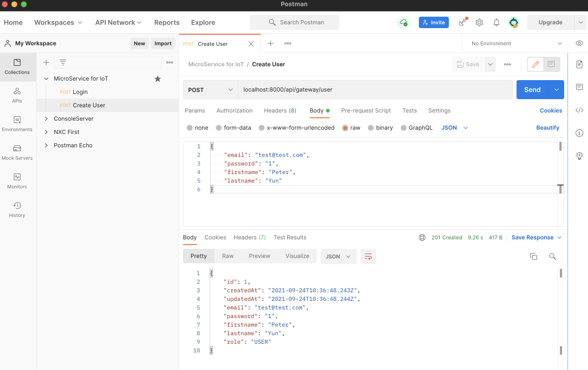The height and width of the screenshot is (370, 588).
Task: Click the Import button
Action: point(163,43)
